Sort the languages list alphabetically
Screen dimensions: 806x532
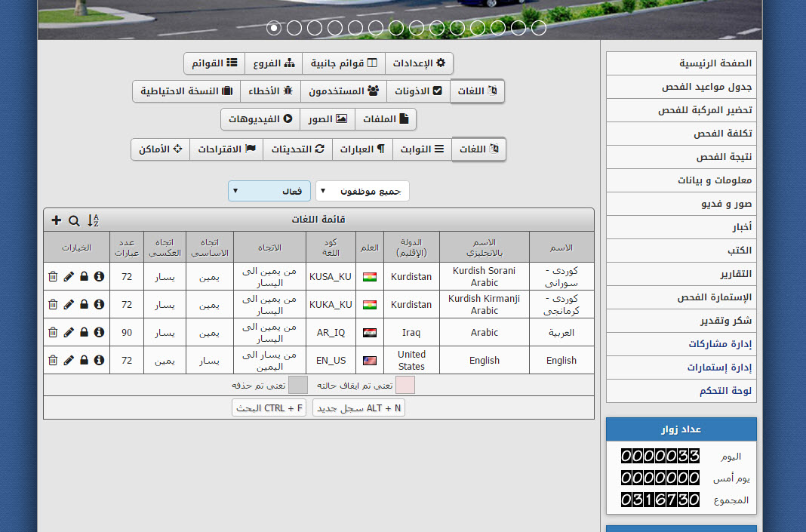pos(93,220)
